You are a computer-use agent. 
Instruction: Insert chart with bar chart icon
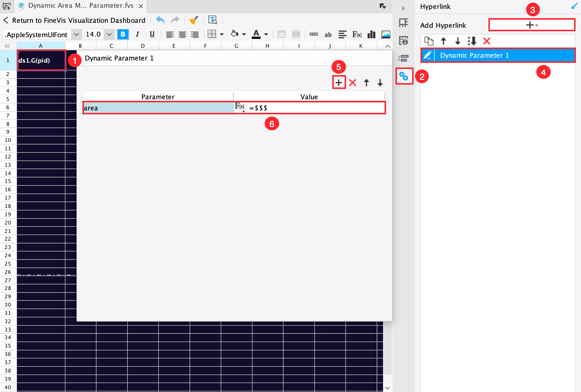371,34
